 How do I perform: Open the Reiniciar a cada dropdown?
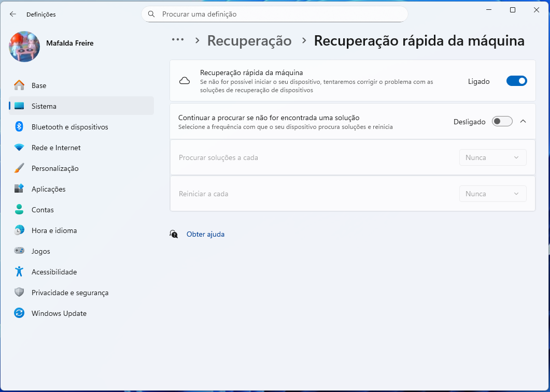click(492, 194)
